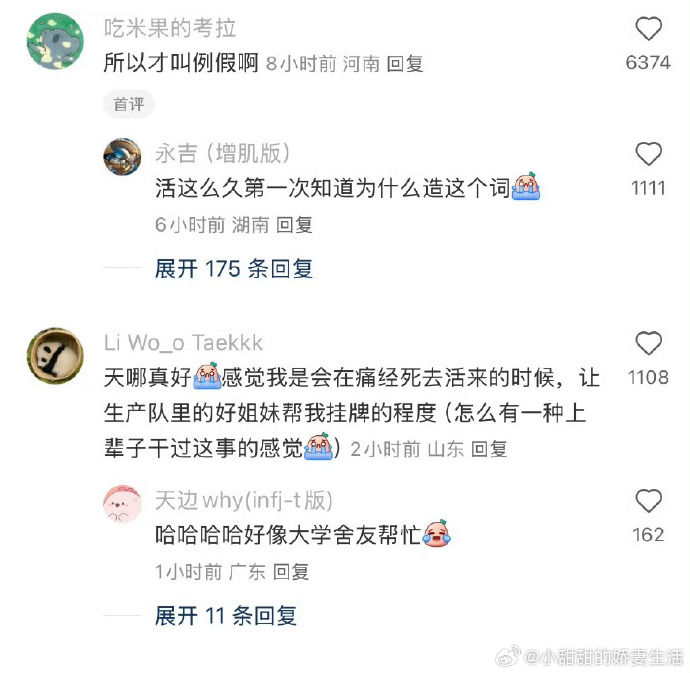Like the comment by 吃米果的考拉
The height and width of the screenshot is (673, 690).
click(x=648, y=29)
